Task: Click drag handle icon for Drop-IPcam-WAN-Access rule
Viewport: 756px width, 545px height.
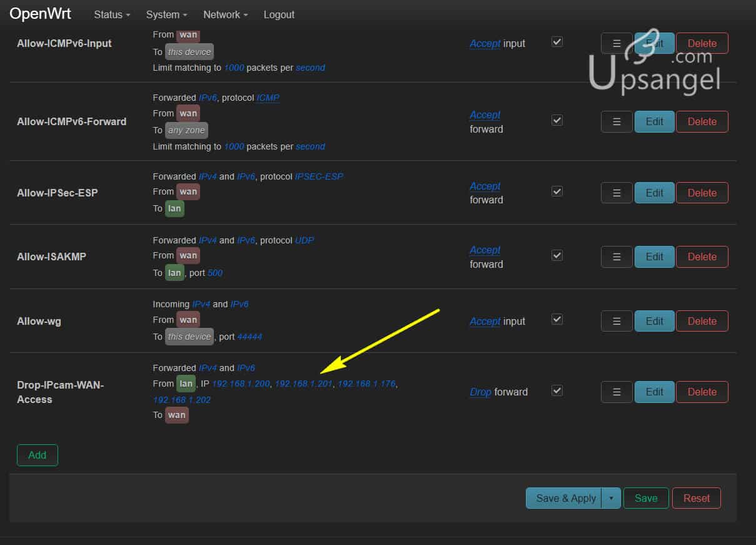Action: [617, 392]
